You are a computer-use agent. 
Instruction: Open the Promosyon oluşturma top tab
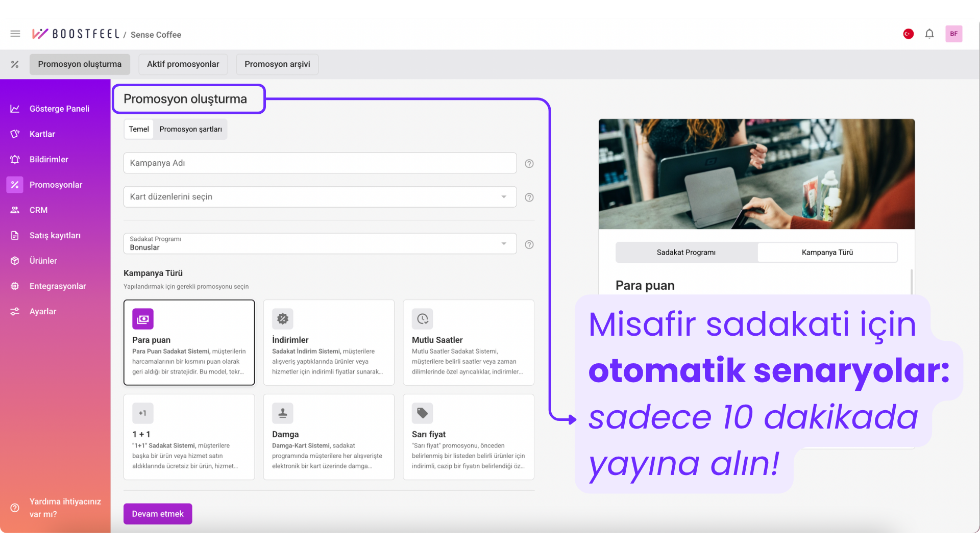pyautogui.click(x=80, y=64)
